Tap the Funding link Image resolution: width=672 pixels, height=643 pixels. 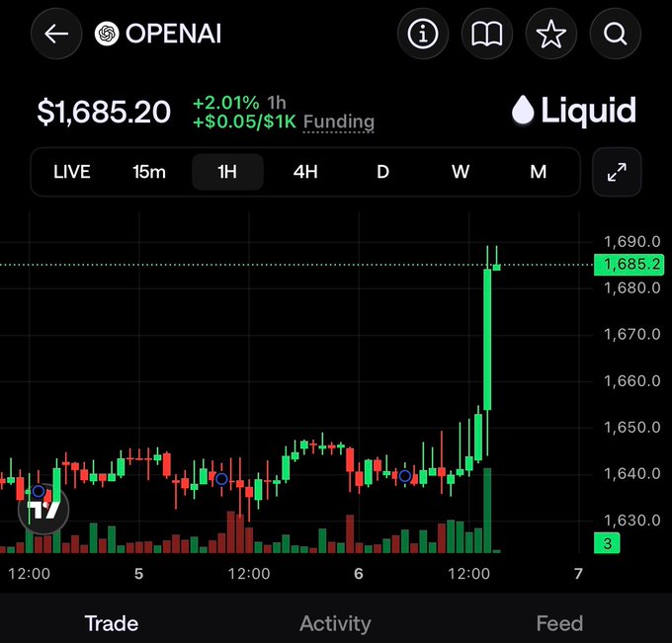[339, 122]
